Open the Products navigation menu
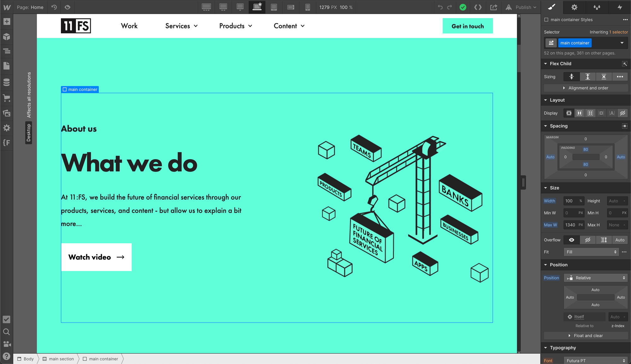The image size is (631, 364). (x=235, y=26)
